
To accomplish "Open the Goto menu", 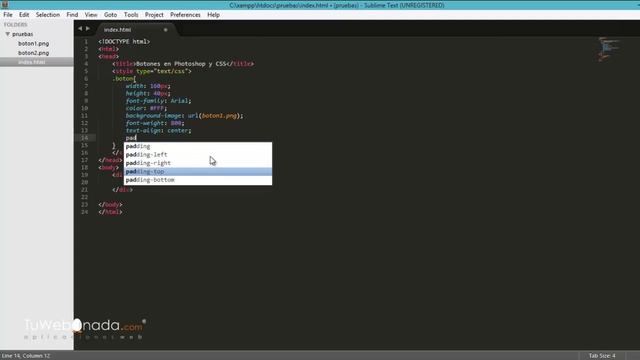I will [x=110, y=15].
